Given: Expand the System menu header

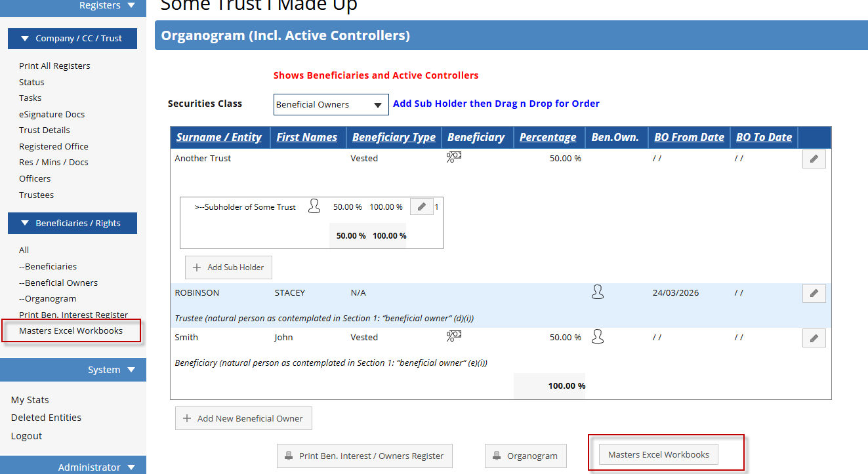Looking at the screenshot, I should [x=73, y=370].
